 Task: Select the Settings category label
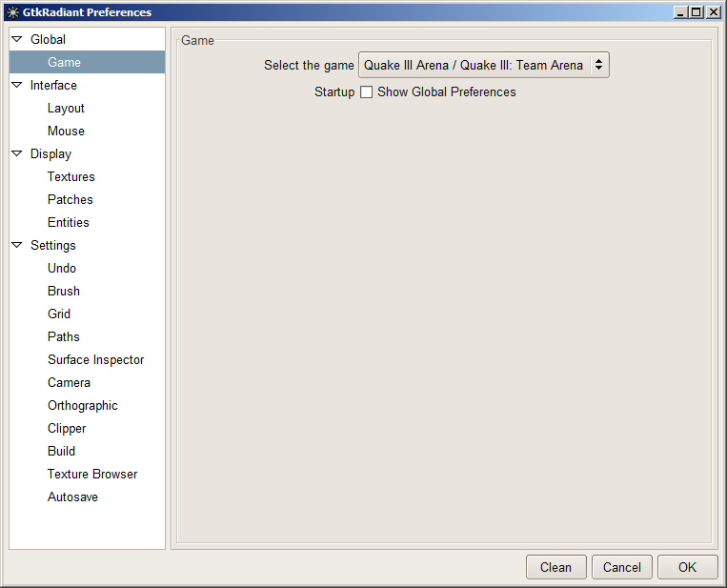(52, 245)
